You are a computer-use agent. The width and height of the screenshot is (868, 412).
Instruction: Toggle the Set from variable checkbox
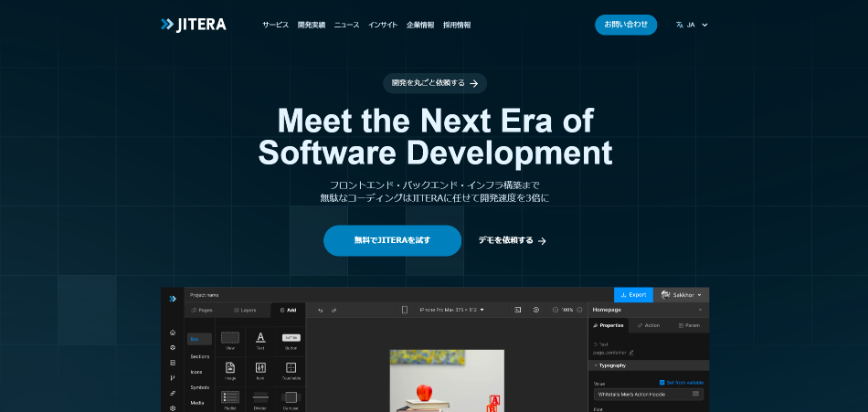click(662, 382)
